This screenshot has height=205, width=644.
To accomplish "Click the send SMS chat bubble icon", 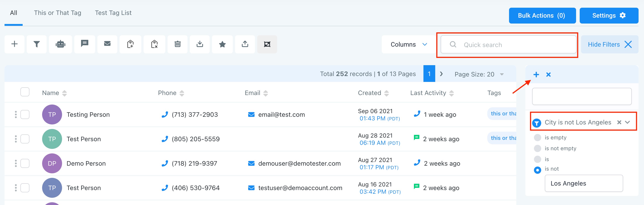I will 85,44.
